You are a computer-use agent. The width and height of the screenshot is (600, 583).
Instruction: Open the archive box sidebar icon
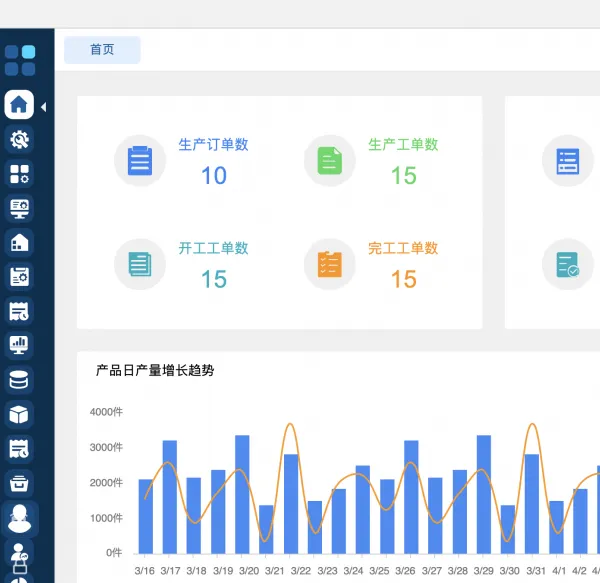pos(19,483)
